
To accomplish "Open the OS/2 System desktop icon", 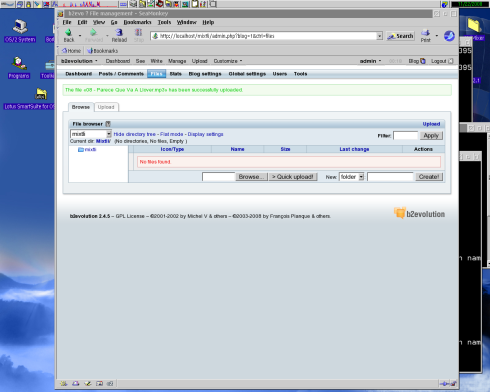I will tap(20, 27).
